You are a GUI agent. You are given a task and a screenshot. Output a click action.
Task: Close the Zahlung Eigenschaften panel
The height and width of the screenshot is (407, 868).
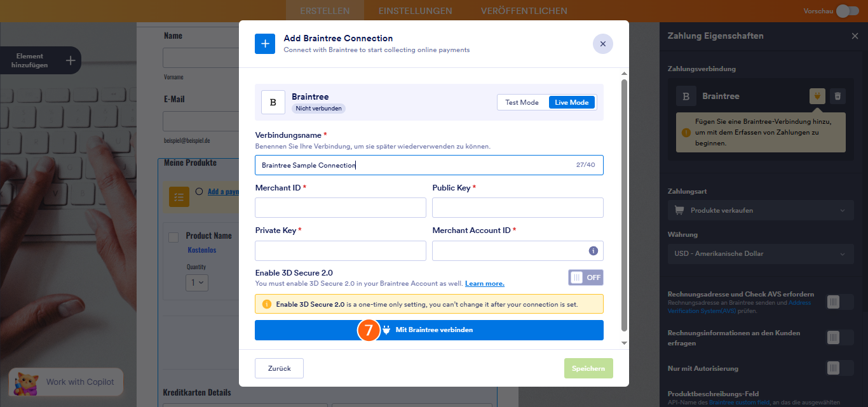855,36
